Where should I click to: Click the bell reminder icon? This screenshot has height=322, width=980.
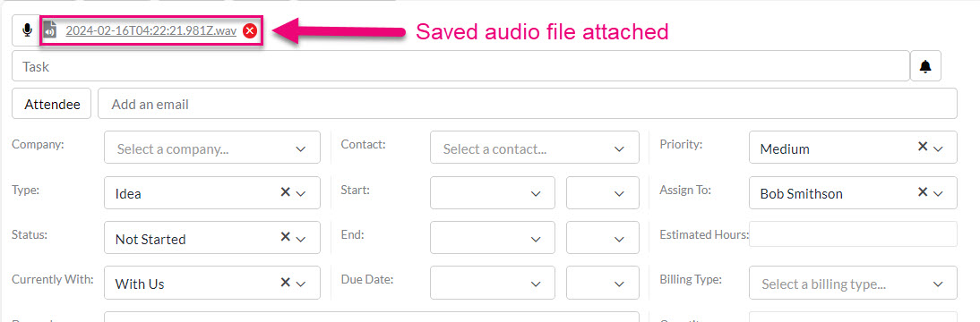[925, 66]
